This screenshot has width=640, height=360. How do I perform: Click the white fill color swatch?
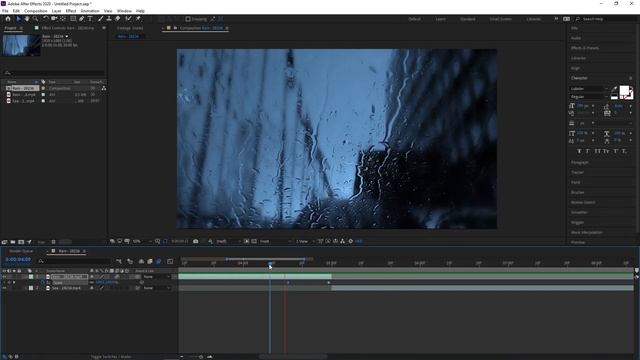[x=624, y=90]
